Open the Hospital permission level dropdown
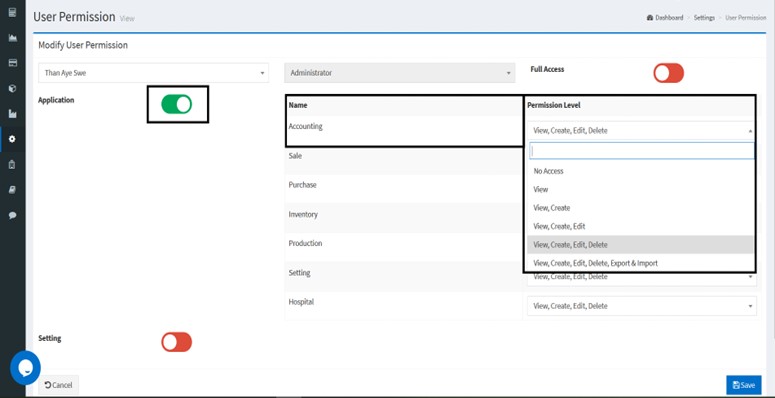 (642, 306)
